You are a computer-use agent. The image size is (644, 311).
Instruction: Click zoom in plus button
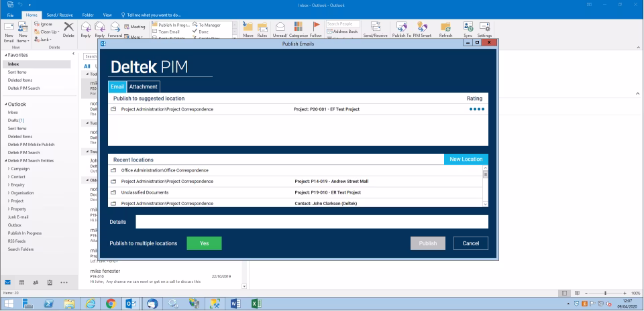(625, 294)
